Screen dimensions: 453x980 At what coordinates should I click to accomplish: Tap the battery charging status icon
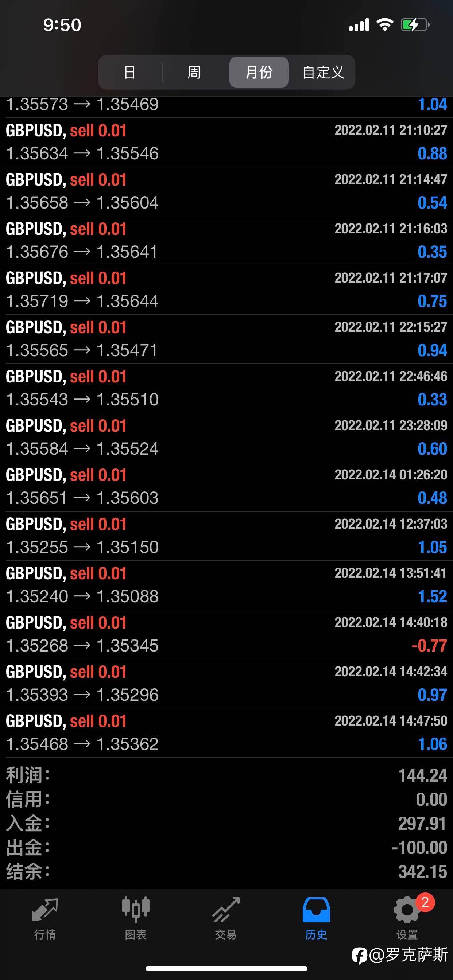tap(415, 25)
